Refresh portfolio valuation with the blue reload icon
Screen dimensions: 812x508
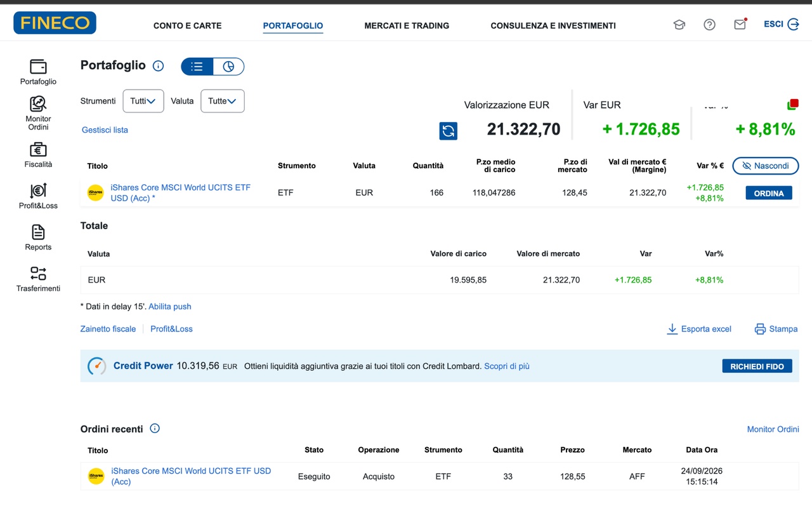pos(449,131)
